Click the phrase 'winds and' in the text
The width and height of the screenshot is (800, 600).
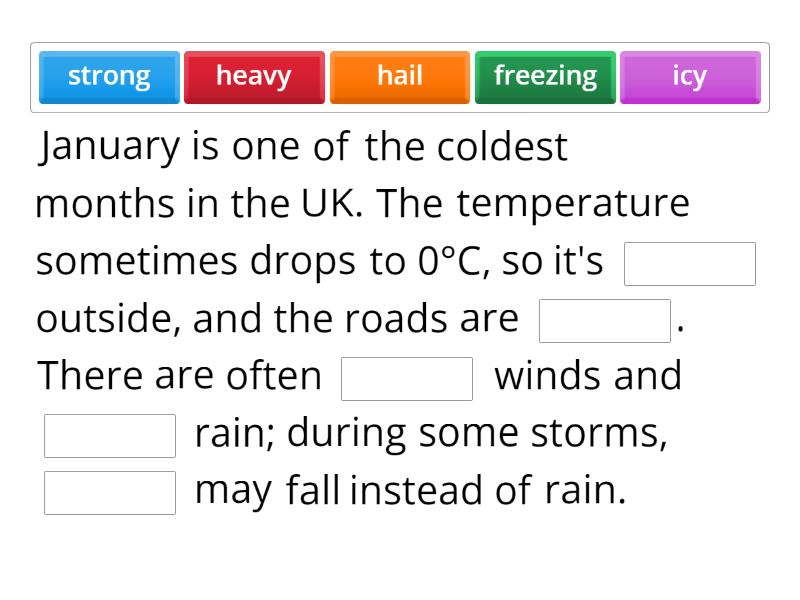point(588,375)
